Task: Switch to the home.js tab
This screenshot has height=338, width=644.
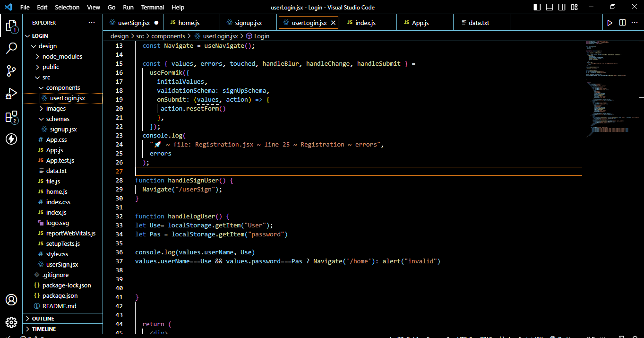Action: tap(191, 23)
